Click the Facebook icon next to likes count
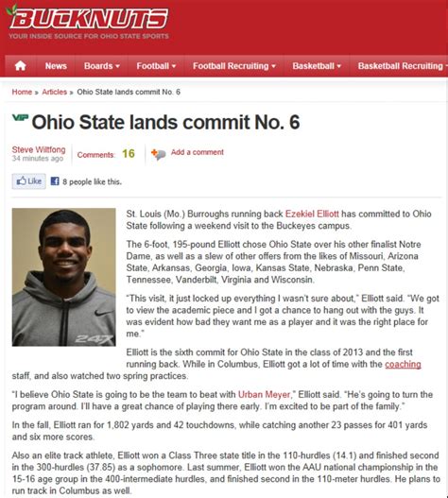Viewport: 448px width, 498px height. click(x=55, y=181)
